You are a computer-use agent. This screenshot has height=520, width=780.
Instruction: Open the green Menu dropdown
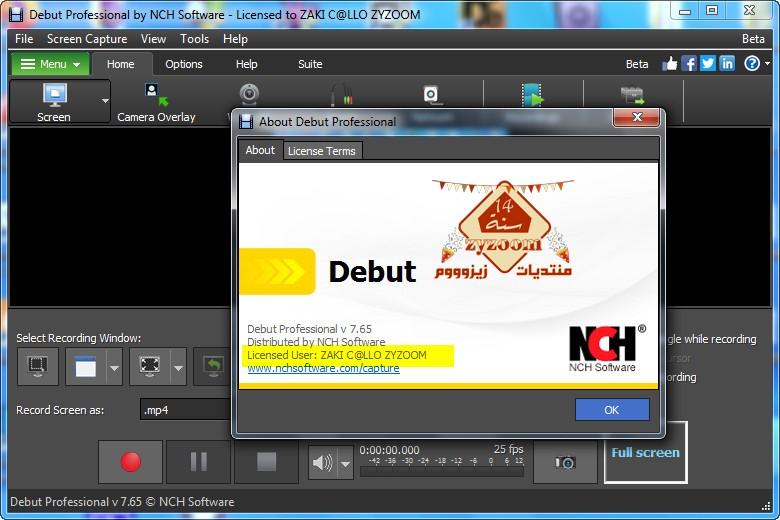50,64
